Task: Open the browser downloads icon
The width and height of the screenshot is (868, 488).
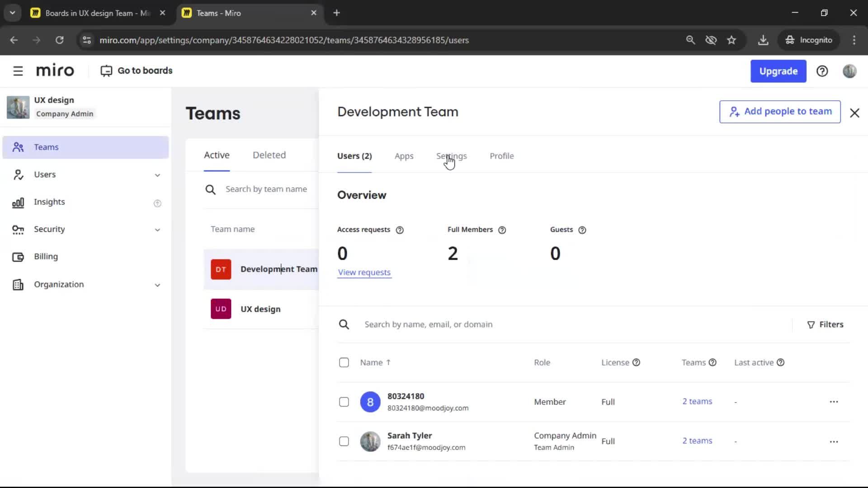Action: [x=763, y=40]
